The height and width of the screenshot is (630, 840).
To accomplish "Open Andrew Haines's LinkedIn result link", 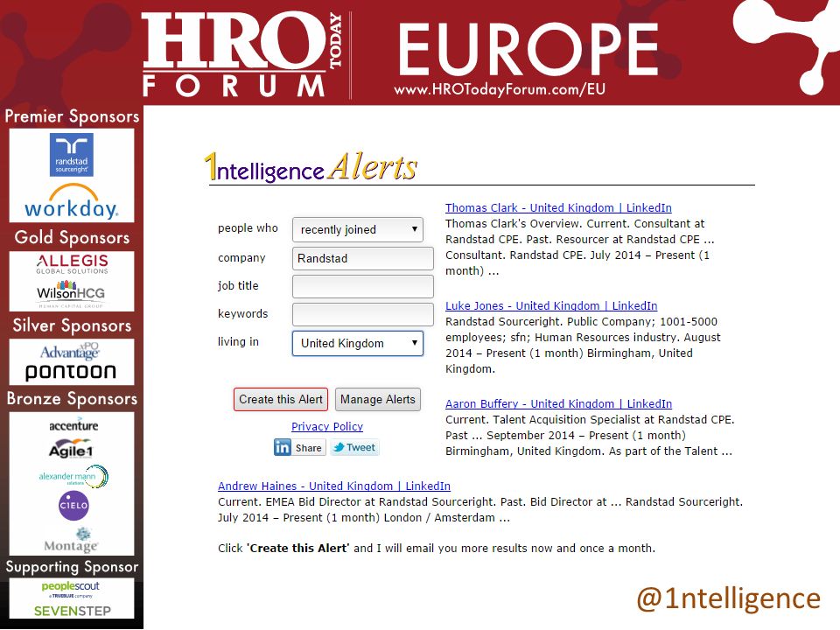I will (x=334, y=486).
